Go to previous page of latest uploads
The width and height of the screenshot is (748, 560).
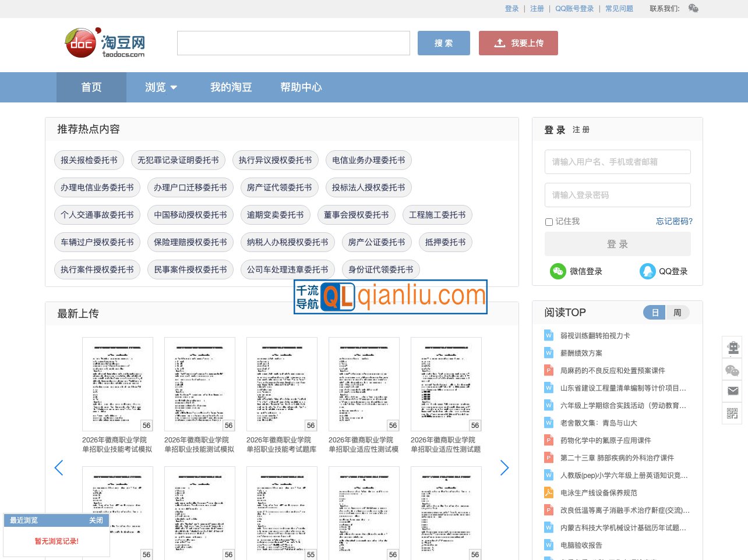(58, 467)
